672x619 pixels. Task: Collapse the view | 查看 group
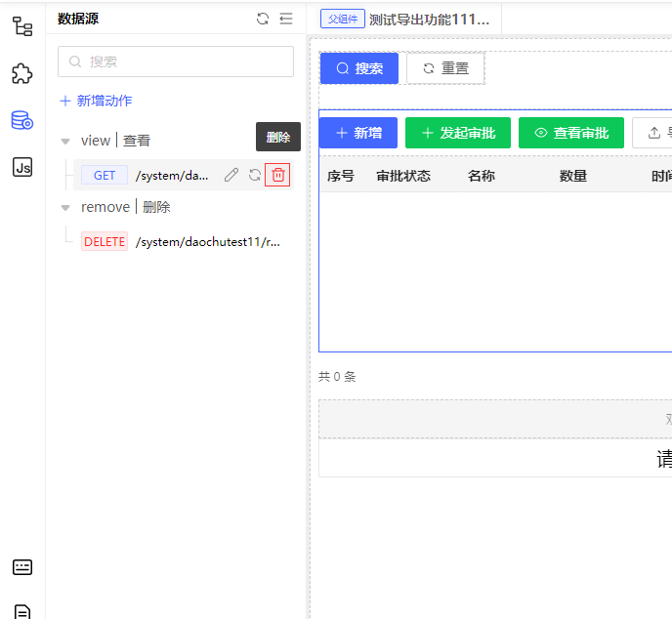tap(65, 142)
